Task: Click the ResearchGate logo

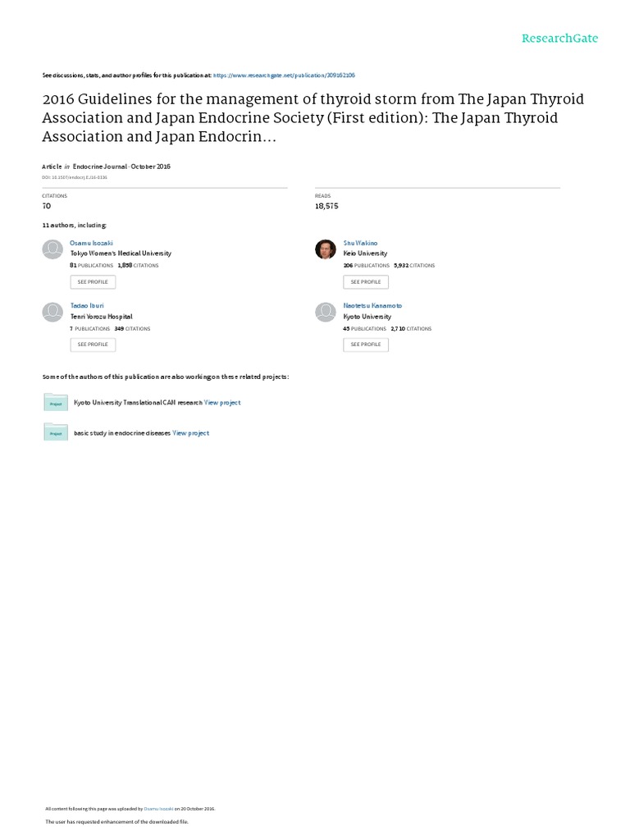Action: point(561,39)
